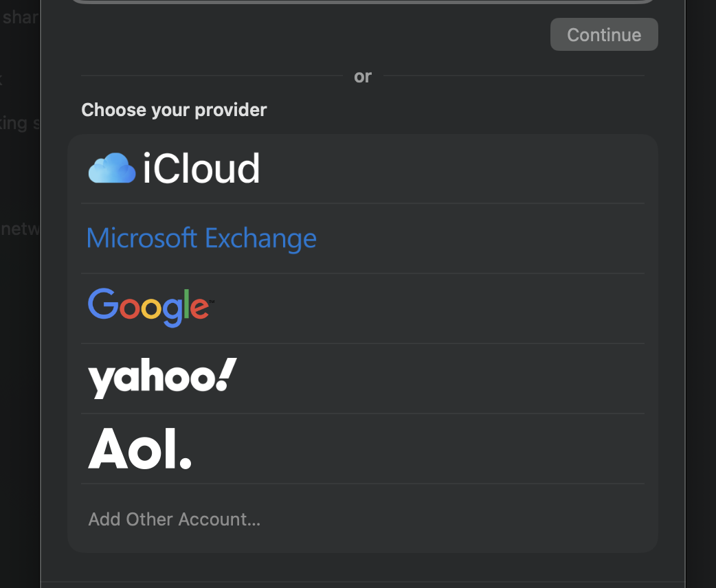Click the blue iCloud cloud icon
Image resolution: width=716 pixels, height=588 pixels.
[112, 168]
